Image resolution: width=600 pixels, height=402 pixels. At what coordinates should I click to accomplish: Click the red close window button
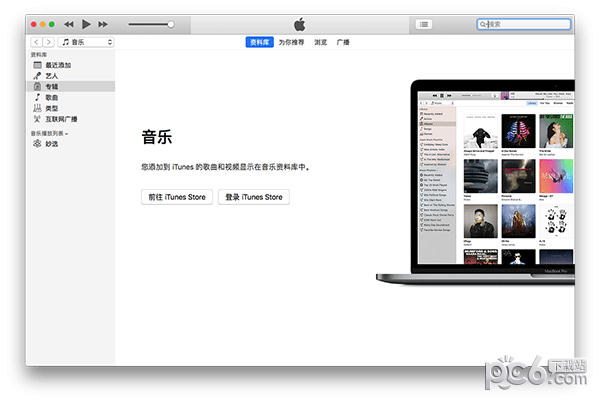(34, 24)
